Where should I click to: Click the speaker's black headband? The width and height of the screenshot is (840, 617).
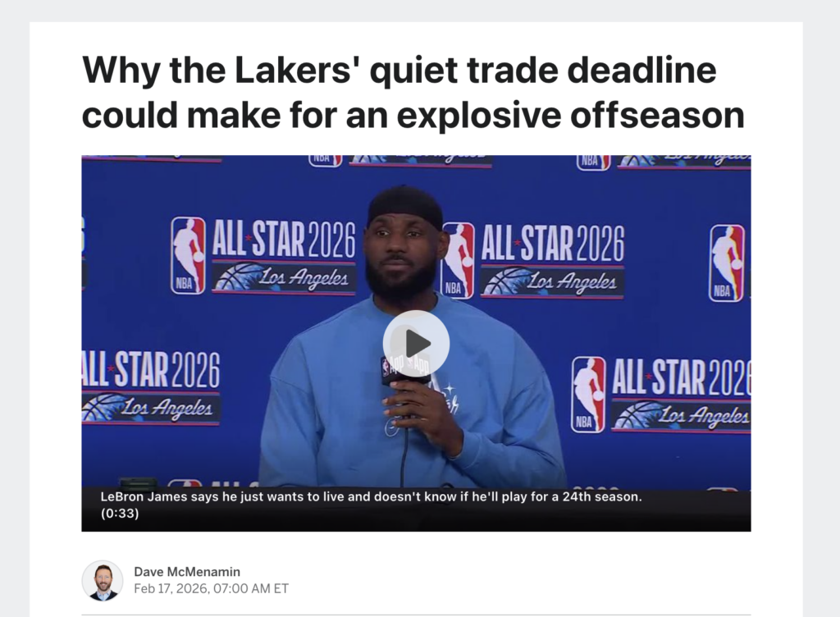[x=405, y=206]
